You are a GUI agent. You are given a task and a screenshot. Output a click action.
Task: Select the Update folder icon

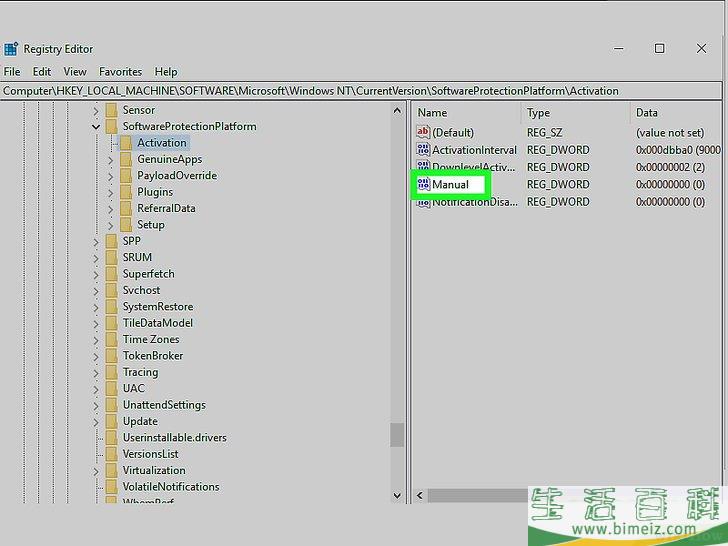111,421
